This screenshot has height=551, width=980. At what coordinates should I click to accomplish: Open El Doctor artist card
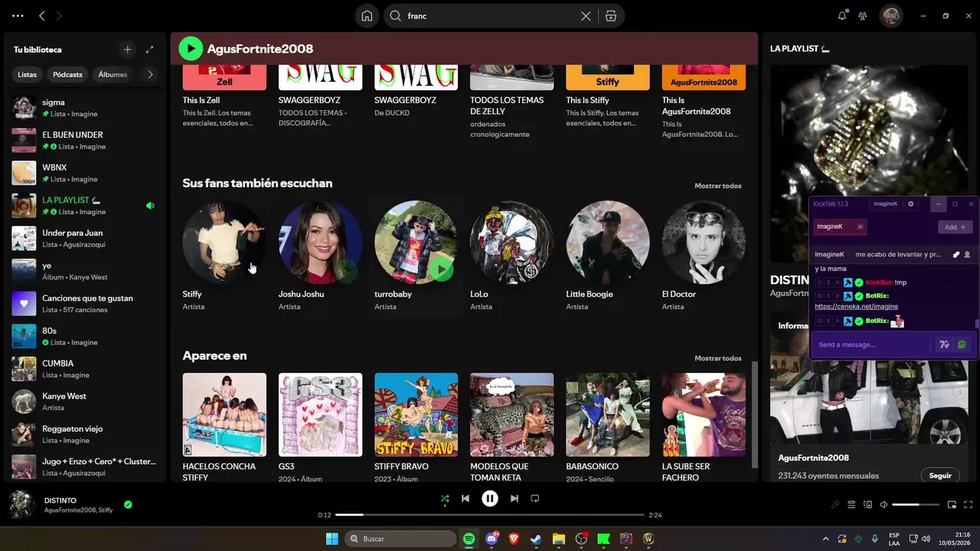point(704,256)
